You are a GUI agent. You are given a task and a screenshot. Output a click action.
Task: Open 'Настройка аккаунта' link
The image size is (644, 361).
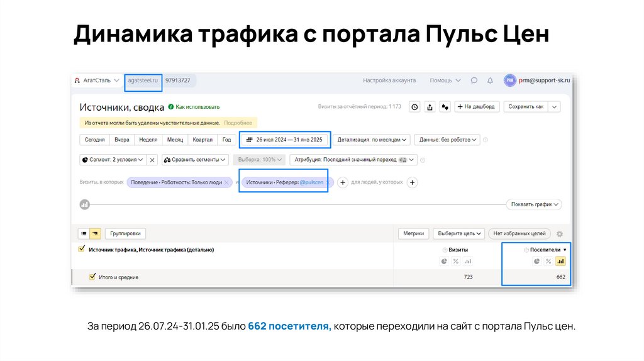coord(389,81)
